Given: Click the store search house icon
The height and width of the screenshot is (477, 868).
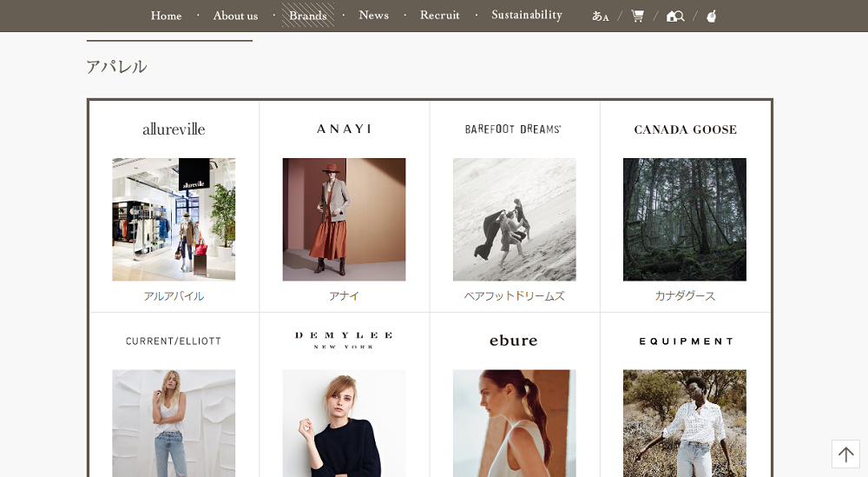Looking at the screenshot, I should click(x=675, y=16).
